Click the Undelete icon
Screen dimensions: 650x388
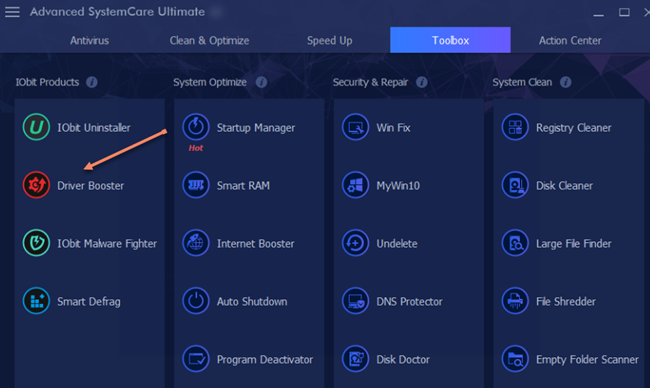click(x=355, y=243)
